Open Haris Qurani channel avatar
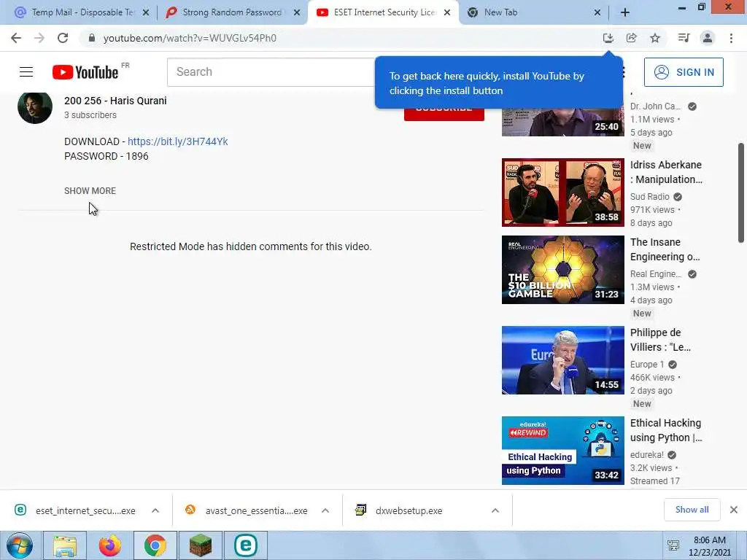Viewport: 747px width, 560px height. click(x=35, y=106)
